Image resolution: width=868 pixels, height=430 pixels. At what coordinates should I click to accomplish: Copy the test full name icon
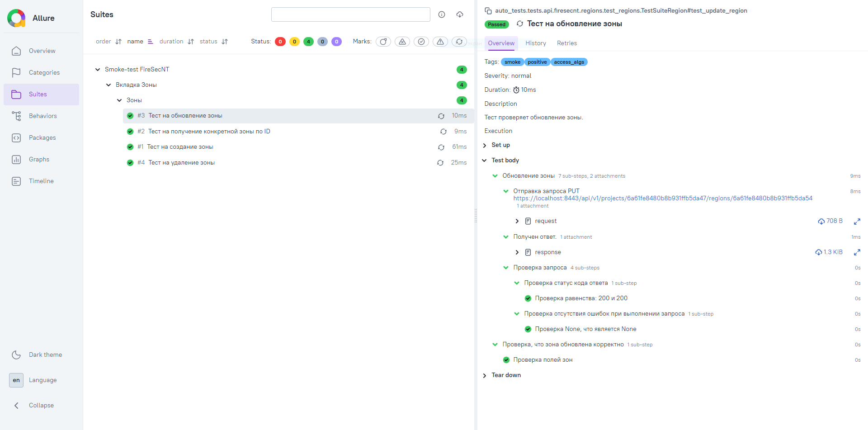tap(488, 11)
